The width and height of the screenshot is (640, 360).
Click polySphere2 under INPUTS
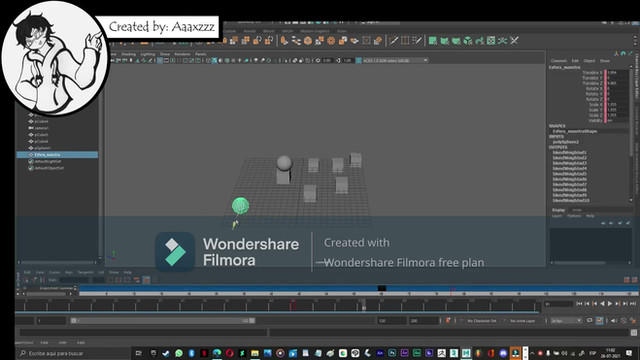[566, 142]
